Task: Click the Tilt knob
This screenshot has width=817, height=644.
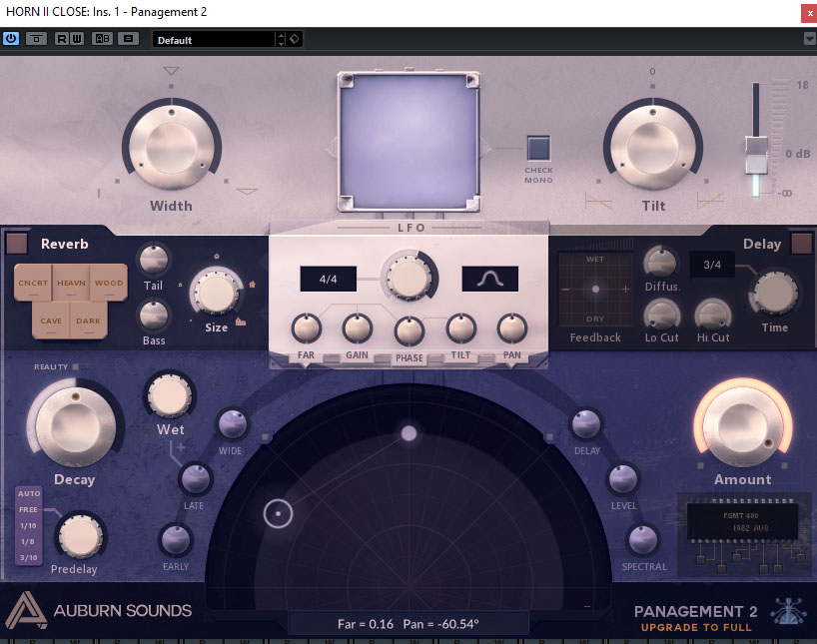Action: (653, 147)
